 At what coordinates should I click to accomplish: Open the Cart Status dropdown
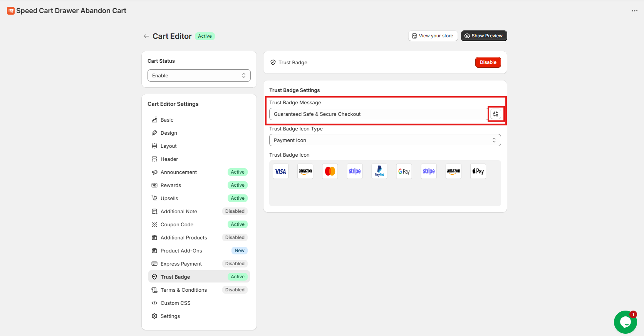click(199, 75)
